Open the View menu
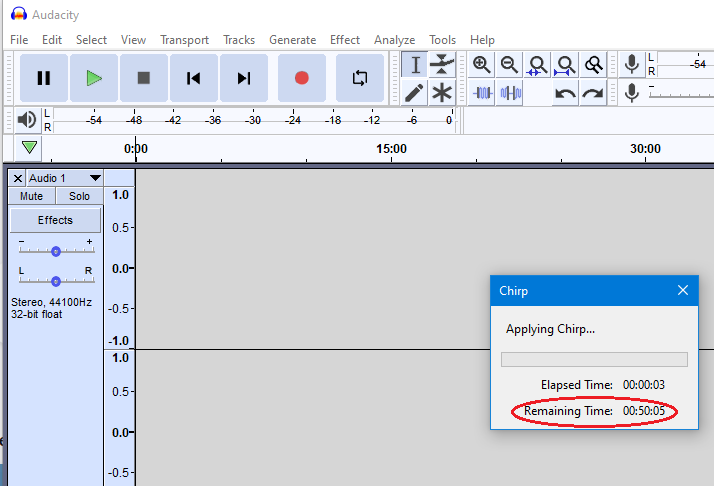 point(133,40)
